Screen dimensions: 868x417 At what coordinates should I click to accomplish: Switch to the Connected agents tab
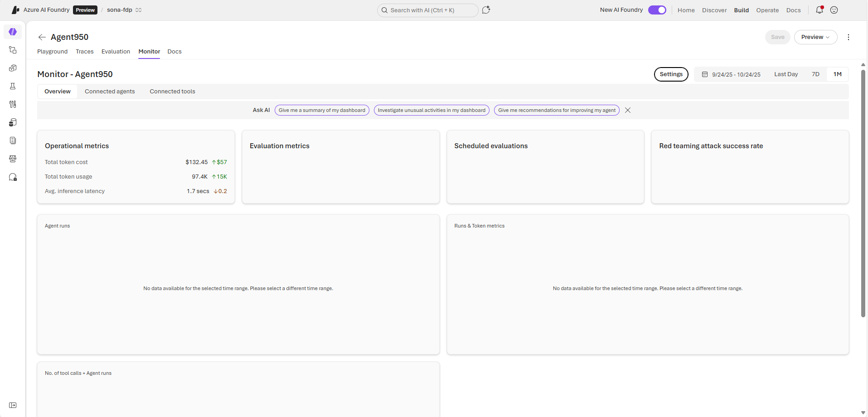point(109,91)
